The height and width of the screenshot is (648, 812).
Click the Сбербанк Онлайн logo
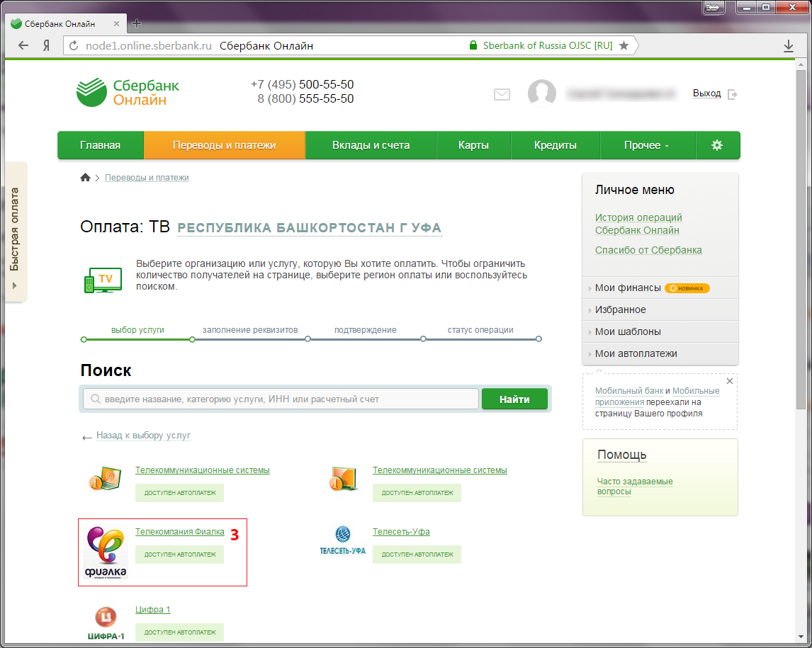(128, 92)
